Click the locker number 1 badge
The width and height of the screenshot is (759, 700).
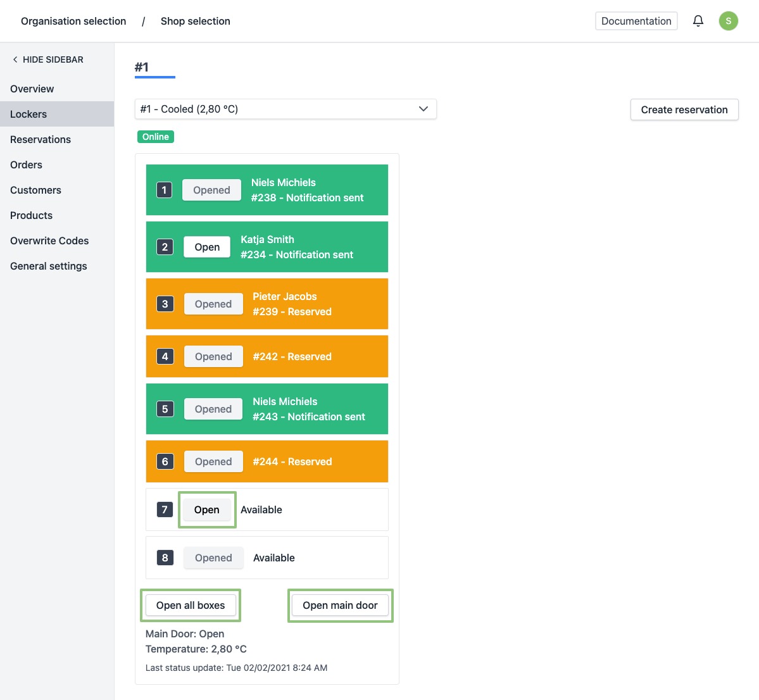click(x=164, y=190)
